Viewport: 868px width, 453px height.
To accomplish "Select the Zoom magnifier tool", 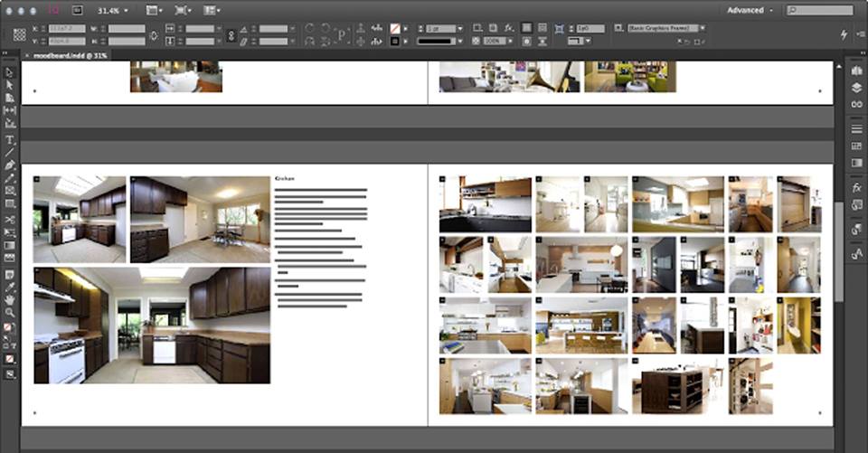I will click(10, 312).
